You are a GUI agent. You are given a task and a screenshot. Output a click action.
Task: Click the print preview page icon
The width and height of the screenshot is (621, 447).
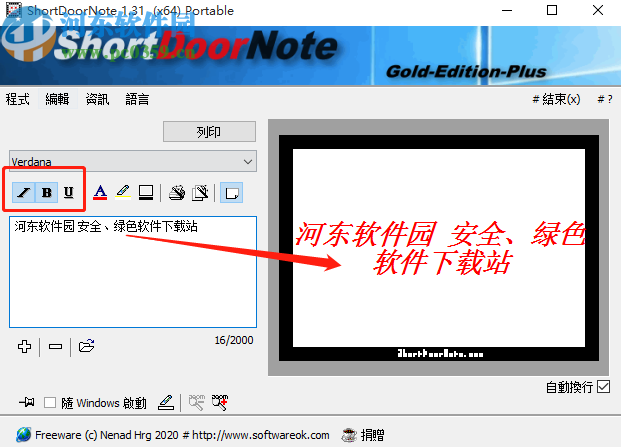pos(200,192)
